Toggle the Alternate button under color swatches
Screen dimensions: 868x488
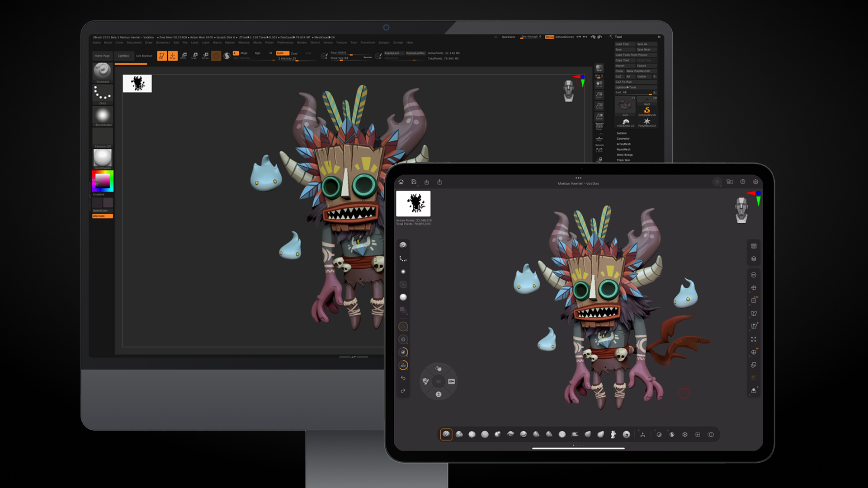(x=103, y=216)
